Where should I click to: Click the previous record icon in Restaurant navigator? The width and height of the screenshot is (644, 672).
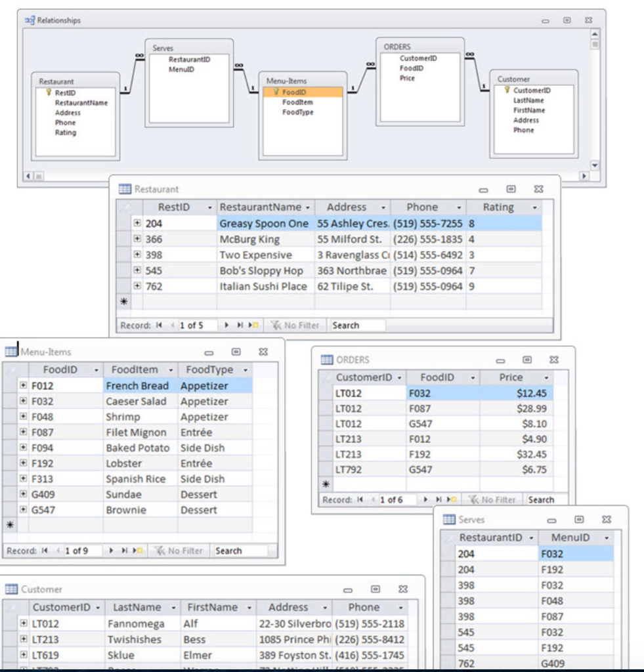[171, 325]
